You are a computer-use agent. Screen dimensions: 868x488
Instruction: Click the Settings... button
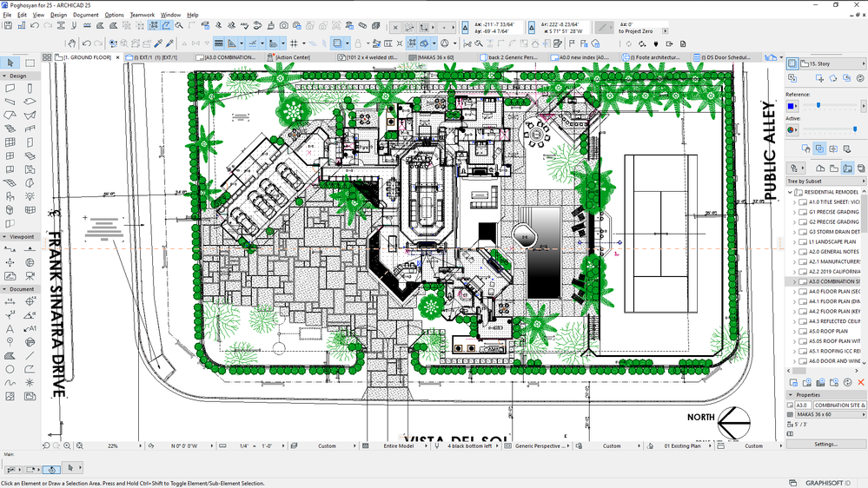pyautogui.click(x=825, y=445)
